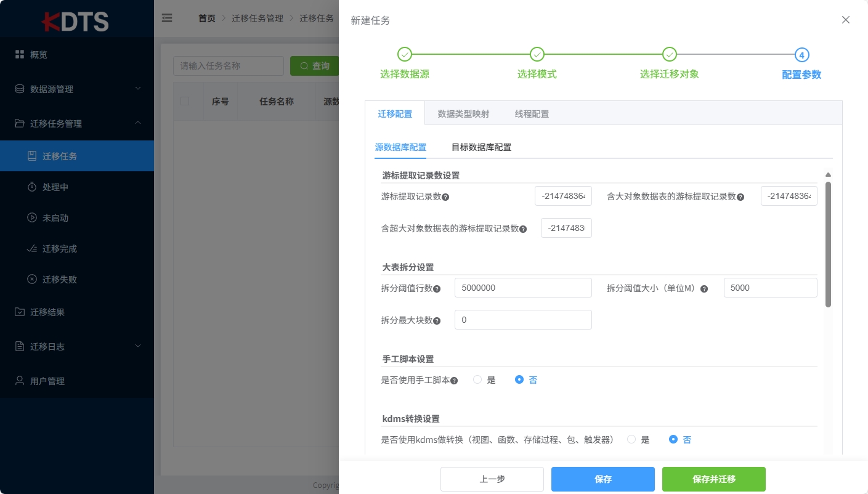Open 迁移任务 in the sidebar
This screenshot has height=494, width=868.
(77, 156)
